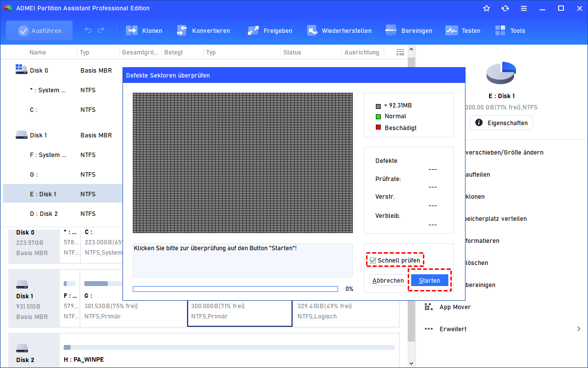Click the Disk 1 drive icon in disk map
This screenshot has height=368, width=588.
[22, 284]
